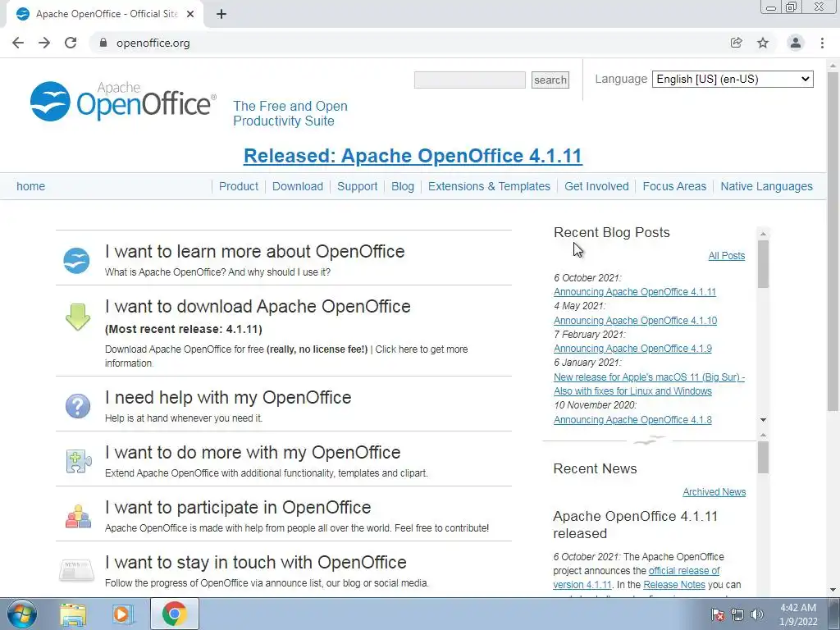This screenshot has width=840, height=630.
Task: Open Announcing Apache OpenOffice 4.1.9 post
Action: (632, 349)
